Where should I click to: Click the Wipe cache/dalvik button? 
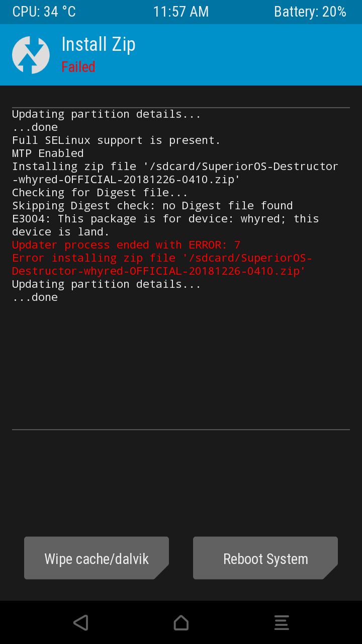tap(97, 558)
